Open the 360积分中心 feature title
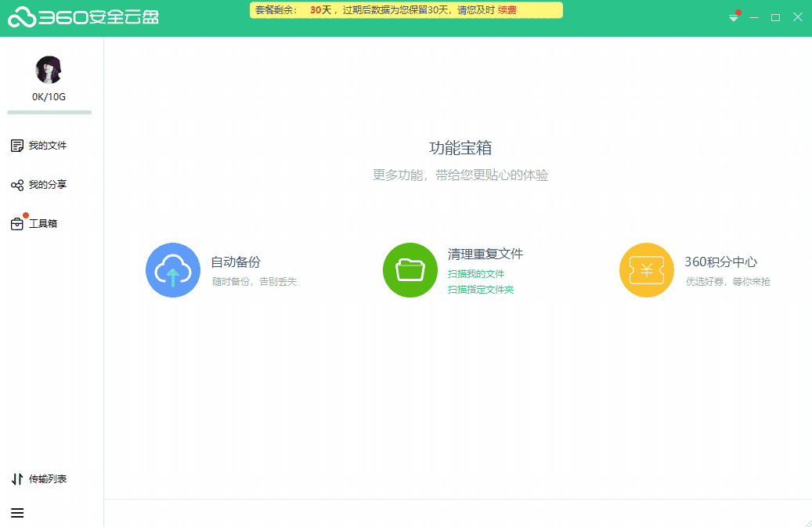This screenshot has height=527, width=812. [x=720, y=262]
